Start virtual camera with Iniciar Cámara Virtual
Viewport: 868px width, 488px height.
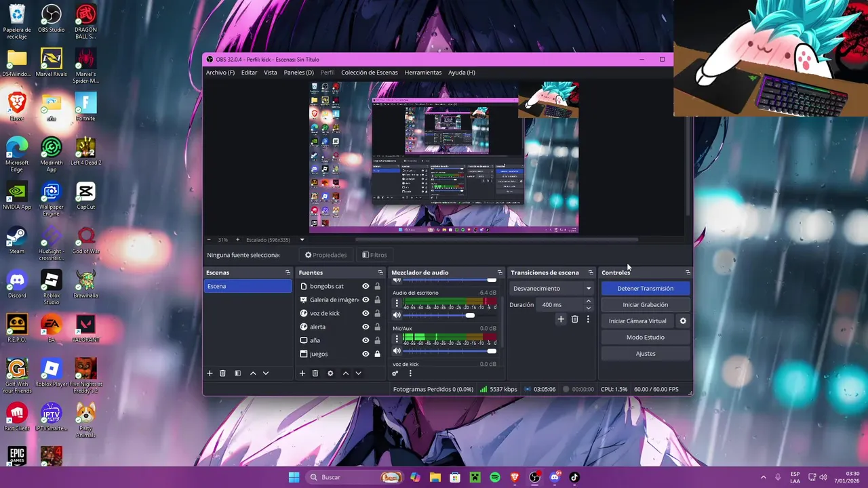pyautogui.click(x=637, y=321)
